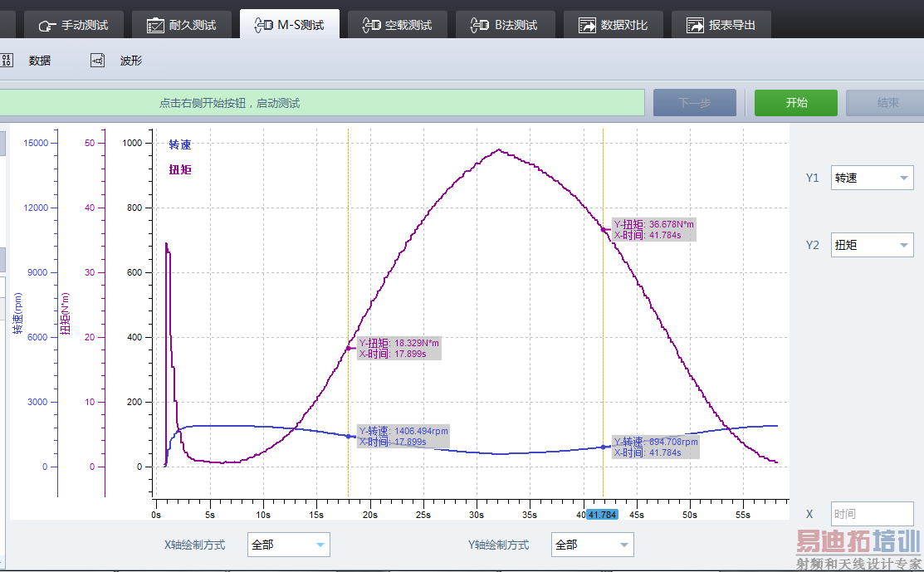
Task: Click the motor icon on B法测试 tab
Action: point(480,25)
